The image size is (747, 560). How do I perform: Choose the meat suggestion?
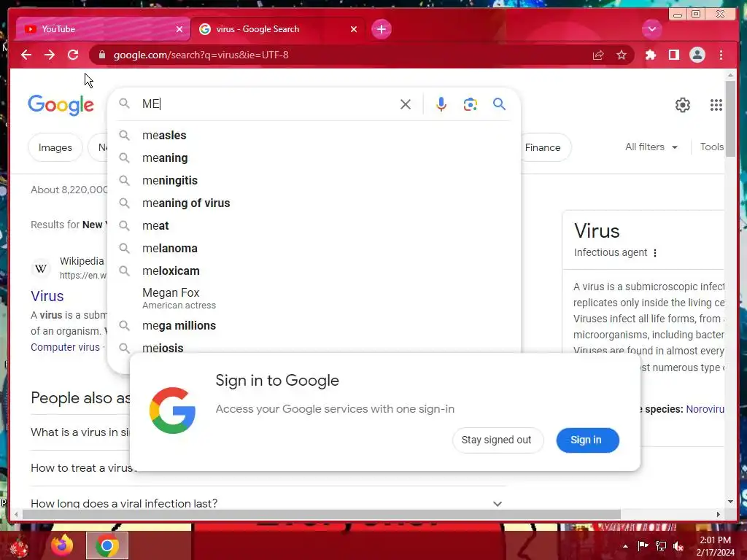coord(314,226)
